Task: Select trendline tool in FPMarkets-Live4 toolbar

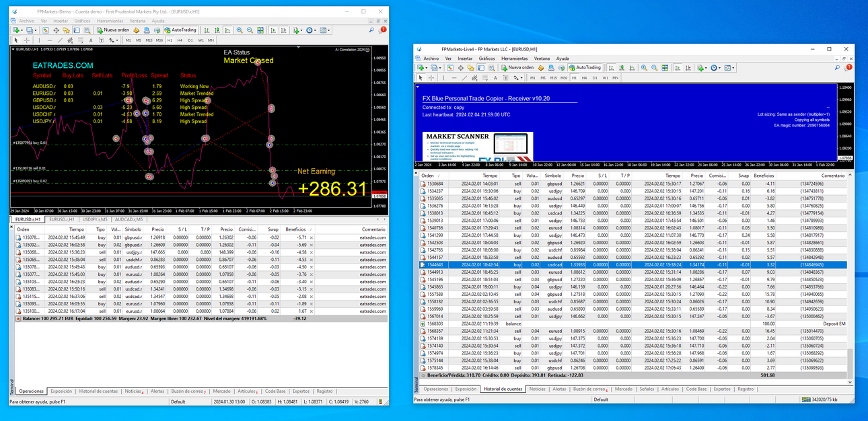Action: pyautogui.click(x=464, y=77)
